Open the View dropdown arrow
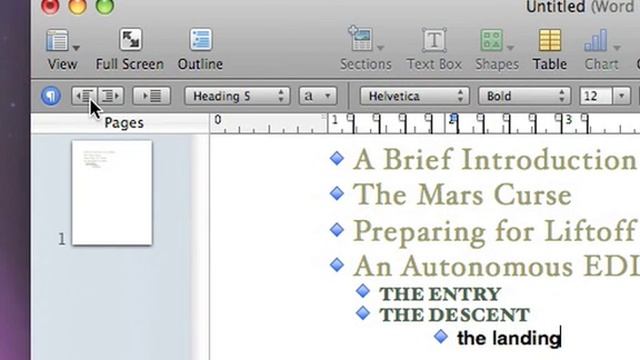Image resolution: width=640 pixels, height=360 pixels. click(x=76, y=48)
